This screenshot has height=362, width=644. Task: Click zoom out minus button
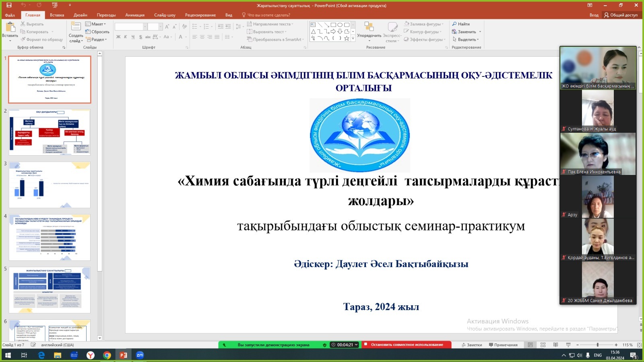point(578,345)
